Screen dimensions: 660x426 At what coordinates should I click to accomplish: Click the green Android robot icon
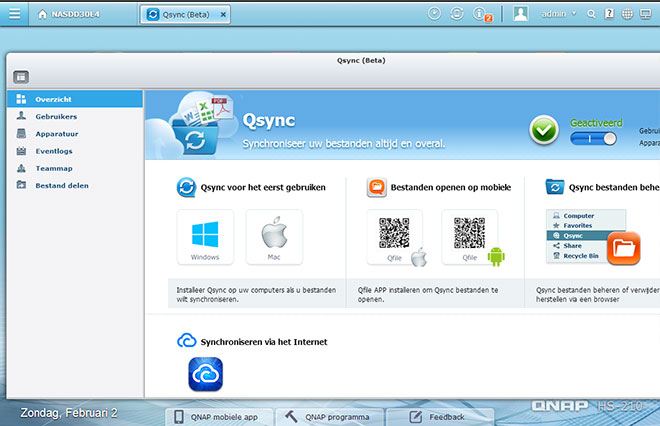[496, 256]
